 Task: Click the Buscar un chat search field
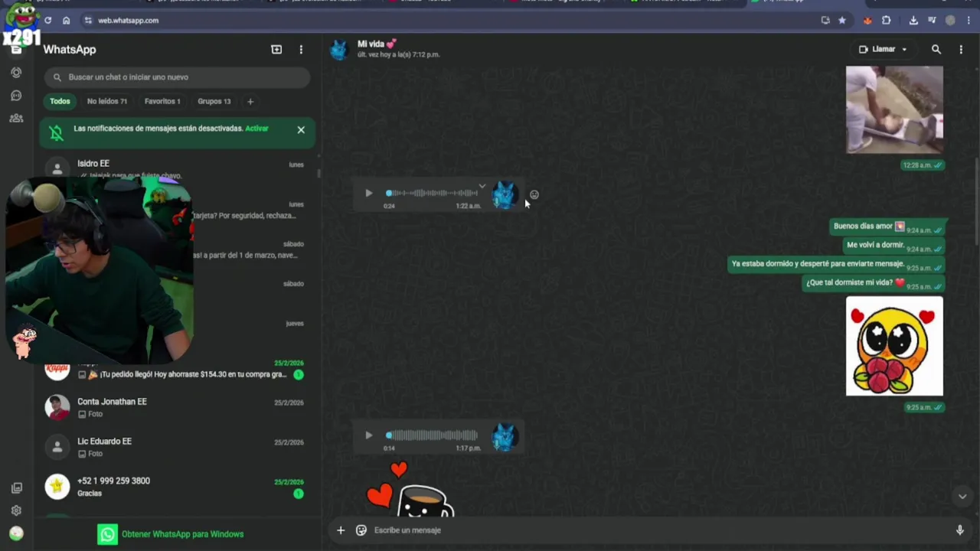177,77
